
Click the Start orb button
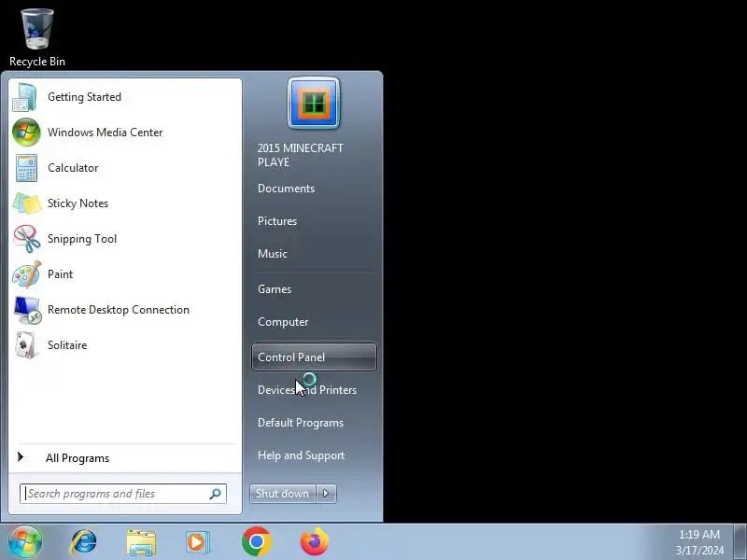click(x=25, y=541)
